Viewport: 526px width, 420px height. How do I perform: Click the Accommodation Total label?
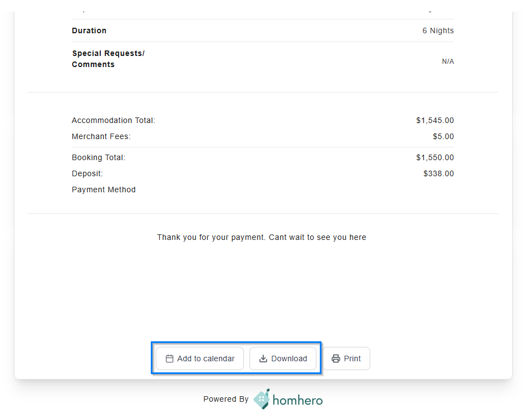[114, 120]
